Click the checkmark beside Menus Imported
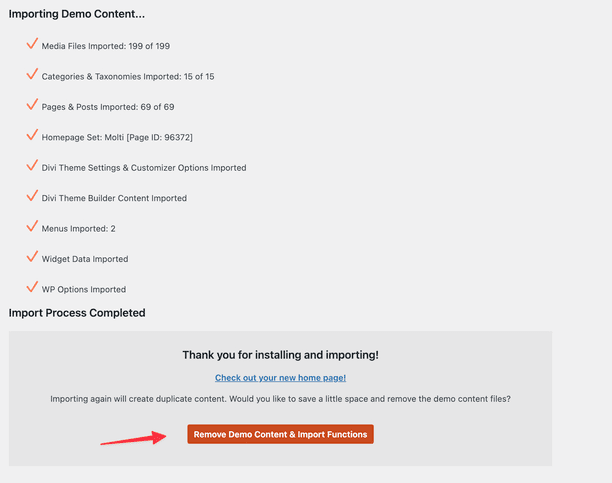 point(32,226)
